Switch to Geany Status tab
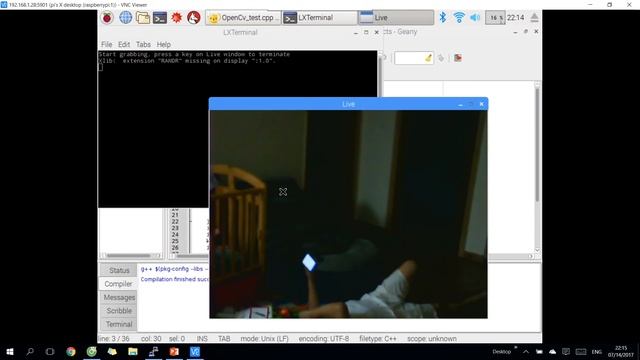Image resolution: width=640 pixels, height=360 pixels. click(119, 270)
